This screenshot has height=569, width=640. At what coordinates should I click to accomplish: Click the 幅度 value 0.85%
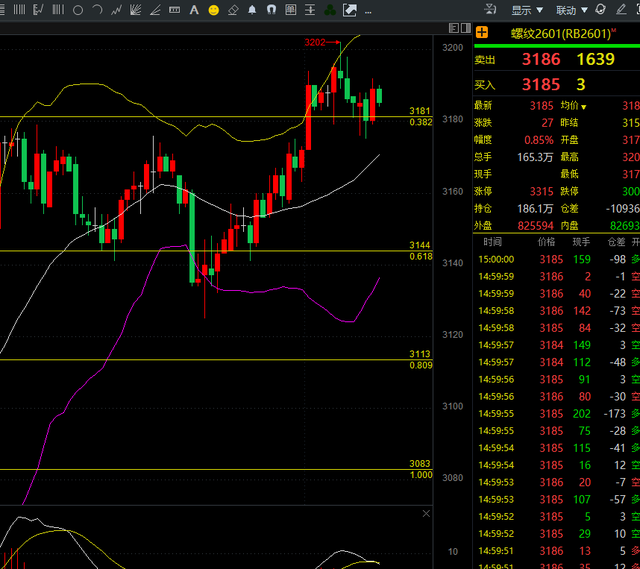[x=539, y=140]
